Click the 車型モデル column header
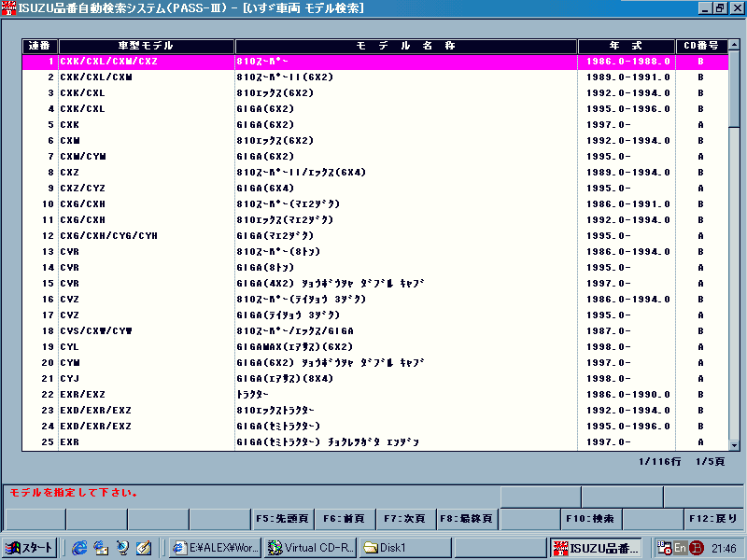 [x=147, y=46]
